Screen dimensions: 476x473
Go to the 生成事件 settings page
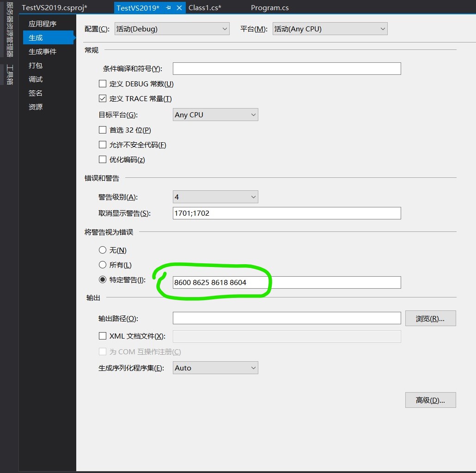43,51
